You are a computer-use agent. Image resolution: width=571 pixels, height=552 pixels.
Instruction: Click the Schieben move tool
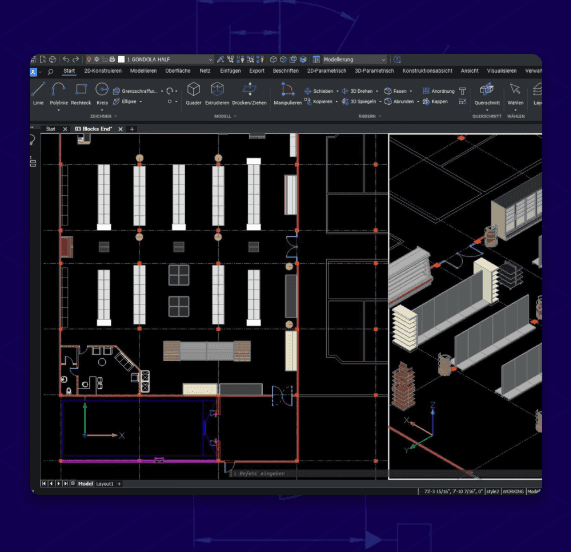point(319,91)
